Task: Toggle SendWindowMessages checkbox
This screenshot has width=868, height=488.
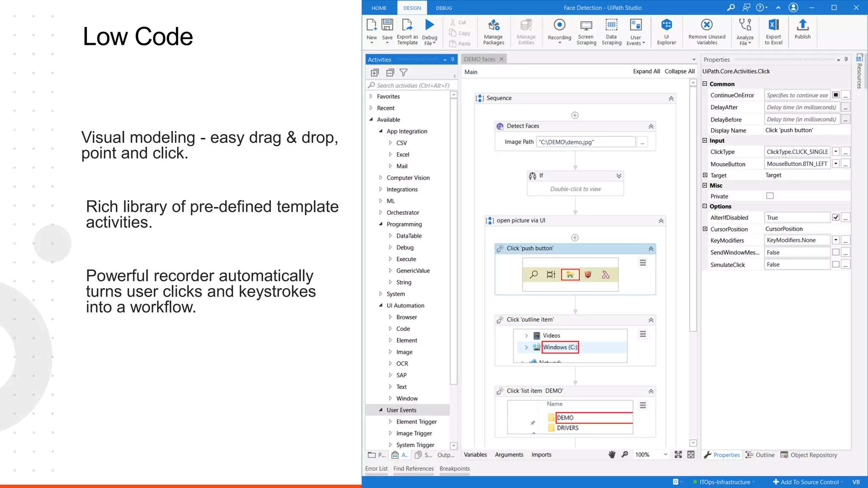Action: 835,252
